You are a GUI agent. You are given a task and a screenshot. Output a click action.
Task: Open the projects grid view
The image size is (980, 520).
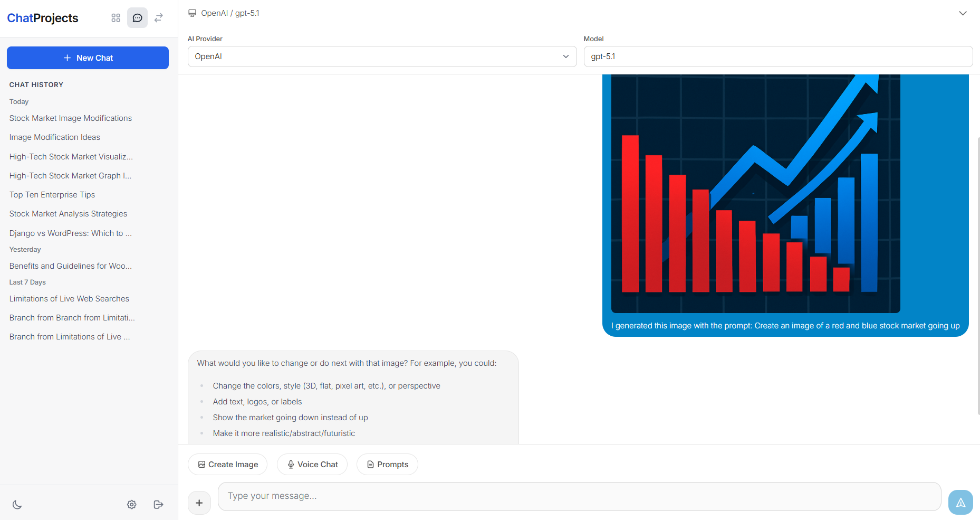(x=116, y=17)
